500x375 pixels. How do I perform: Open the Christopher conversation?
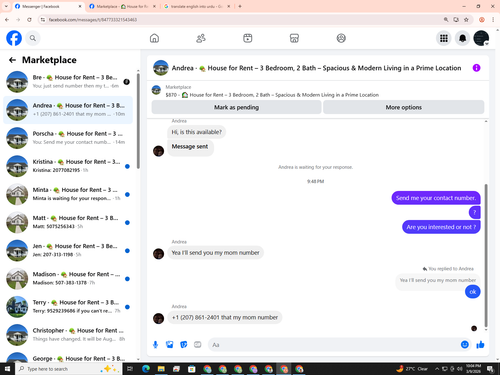click(68, 335)
